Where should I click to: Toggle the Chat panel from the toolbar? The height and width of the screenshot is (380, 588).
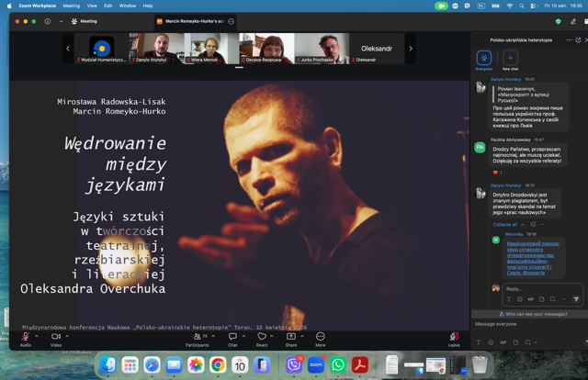pyautogui.click(x=232, y=338)
